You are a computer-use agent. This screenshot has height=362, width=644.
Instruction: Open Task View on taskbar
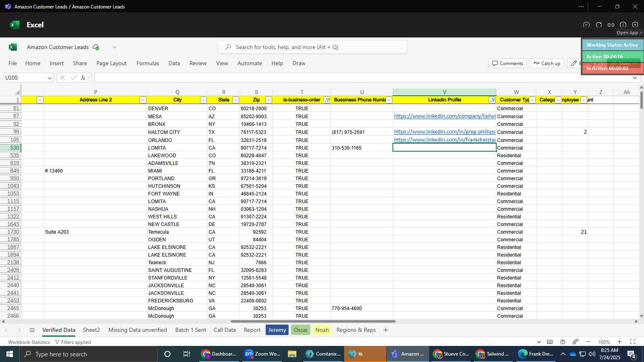187,354
